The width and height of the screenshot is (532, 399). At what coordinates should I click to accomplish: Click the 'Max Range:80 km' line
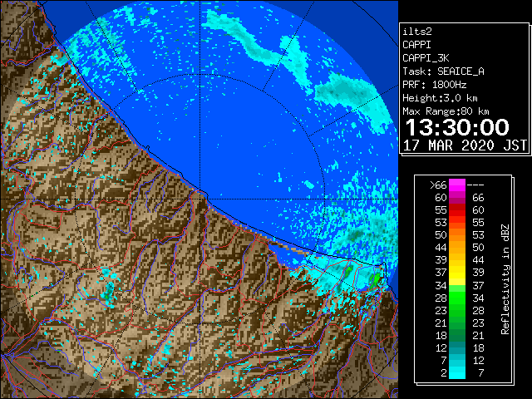coord(446,111)
